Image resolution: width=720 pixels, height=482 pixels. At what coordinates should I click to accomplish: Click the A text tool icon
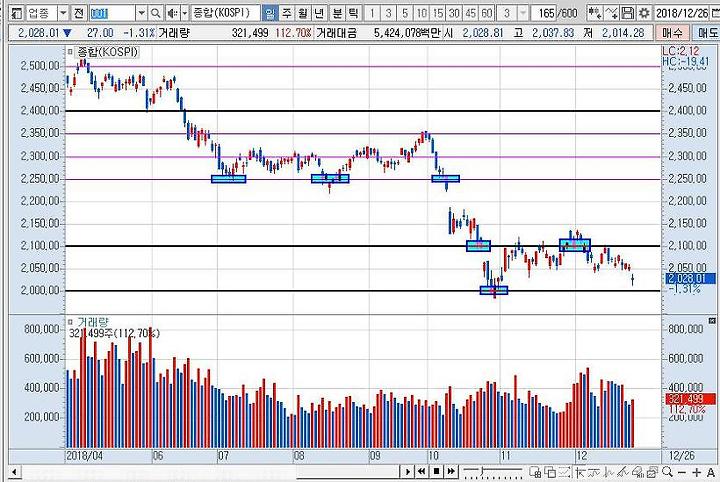pyautogui.click(x=711, y=472)
